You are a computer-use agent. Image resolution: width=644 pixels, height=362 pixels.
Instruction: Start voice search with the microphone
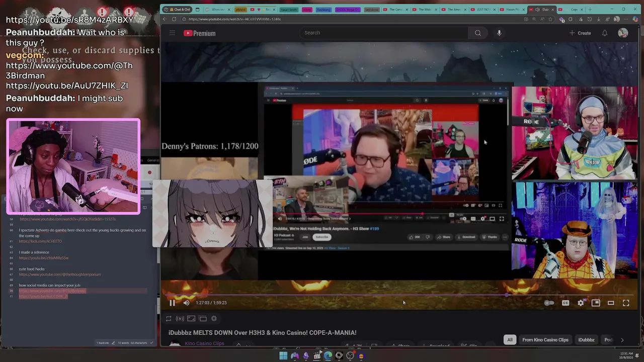[x=499, y=33]
